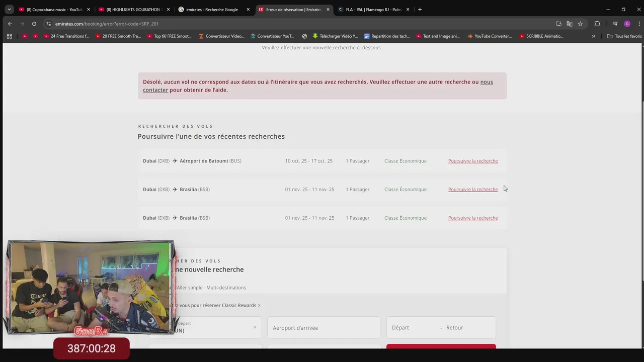Continue the last Brasilia search
The image size is (644, 362).
(x=473, y=218)
